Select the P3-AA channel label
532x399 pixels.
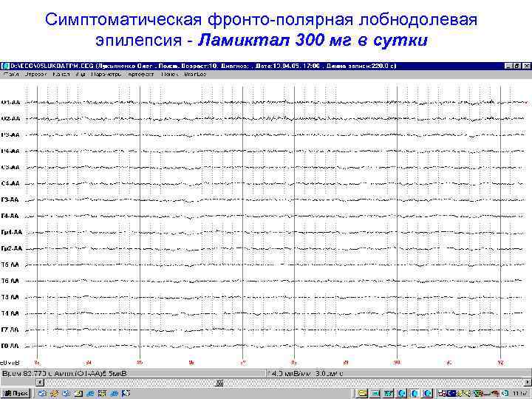pyautogui.click(x=10, y=134)
